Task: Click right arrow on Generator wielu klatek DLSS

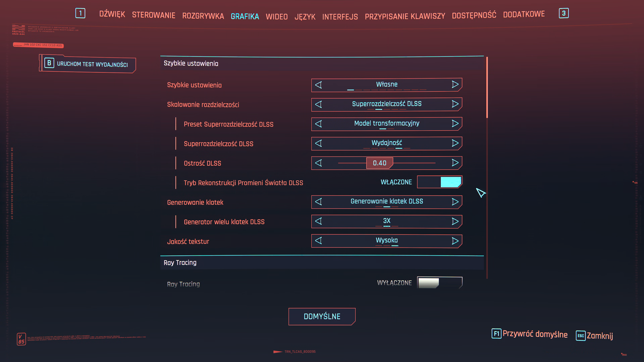Action: point(455,221)
